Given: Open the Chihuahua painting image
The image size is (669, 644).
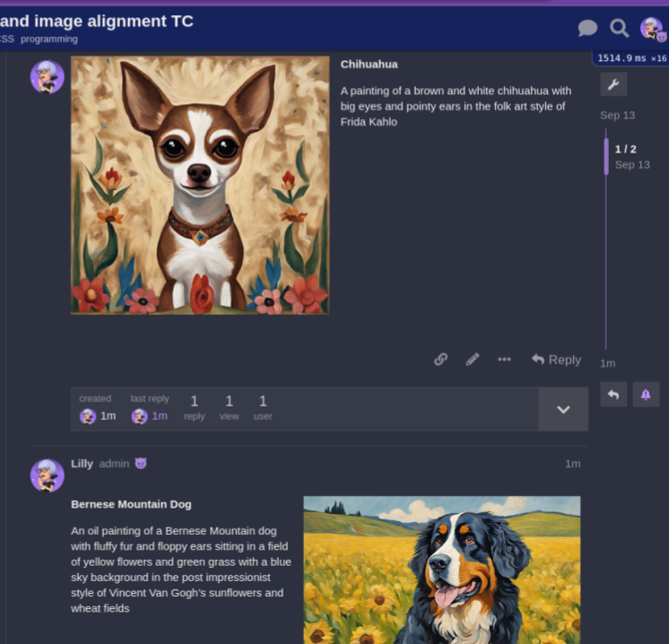Looking at the screenshot, I should pyautogui.click(x=200, y=186).
